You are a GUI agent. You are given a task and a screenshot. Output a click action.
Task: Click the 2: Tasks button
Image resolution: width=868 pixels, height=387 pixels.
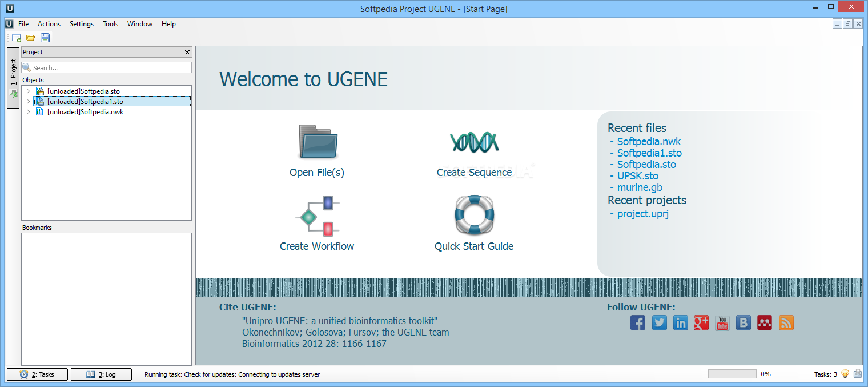(37, 374)
